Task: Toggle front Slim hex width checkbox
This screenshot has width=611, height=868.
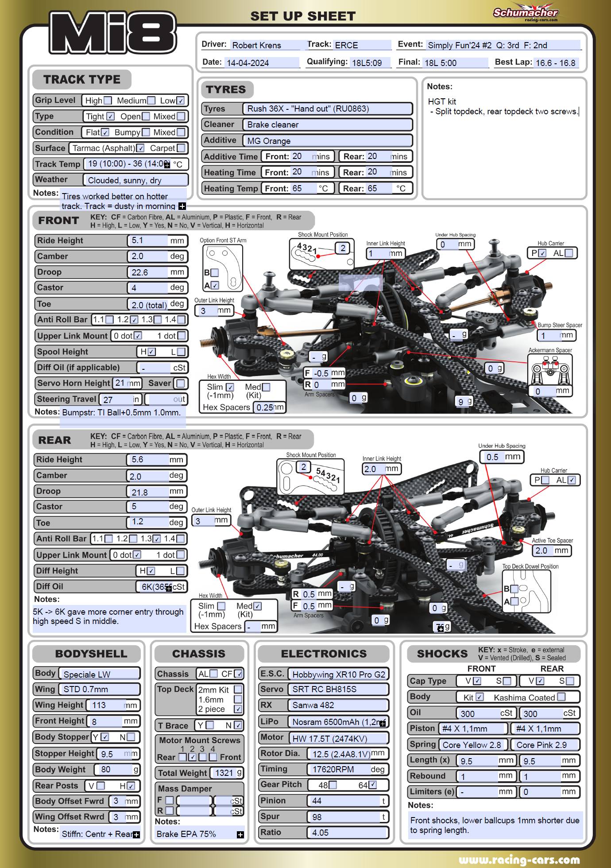Action: [230, 387]
